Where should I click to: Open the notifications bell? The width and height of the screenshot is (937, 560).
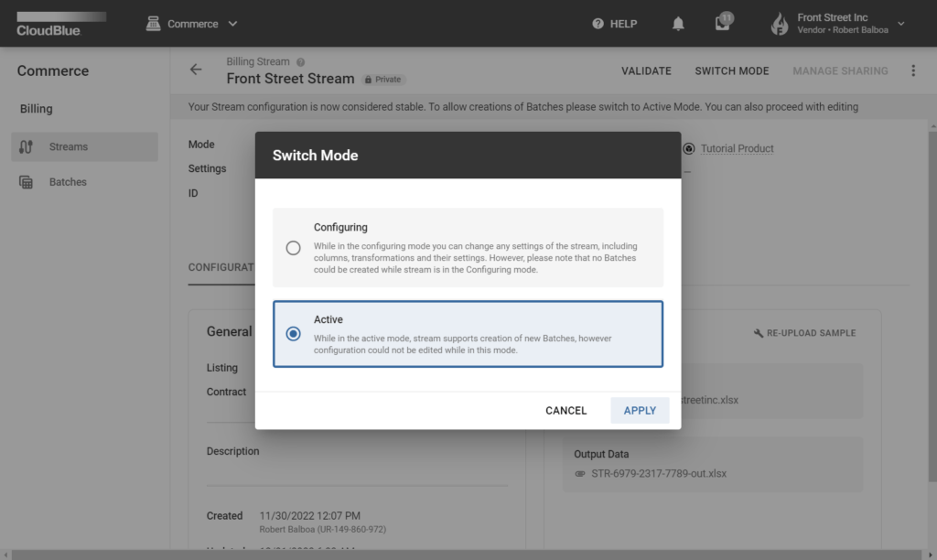pos(678,24)
